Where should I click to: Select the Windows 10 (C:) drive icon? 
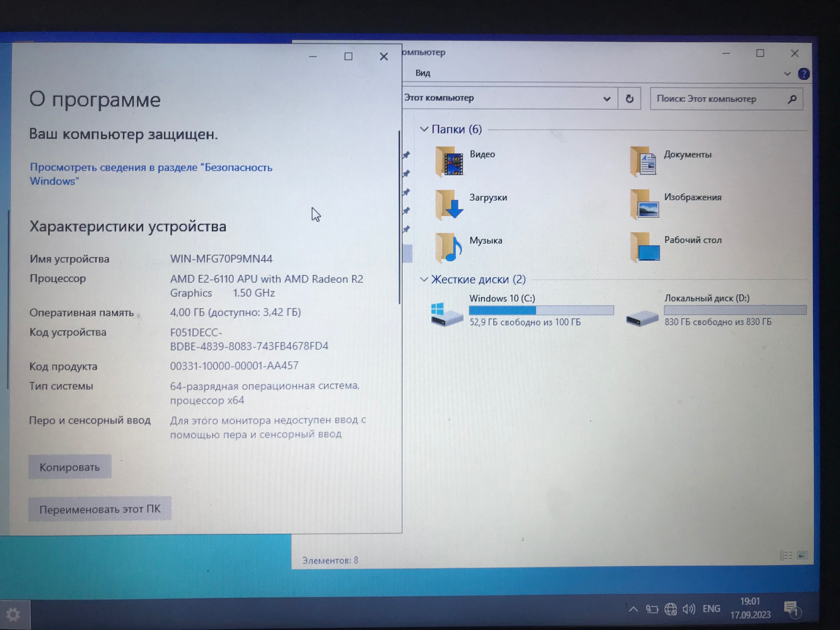[x=447, y=314]
